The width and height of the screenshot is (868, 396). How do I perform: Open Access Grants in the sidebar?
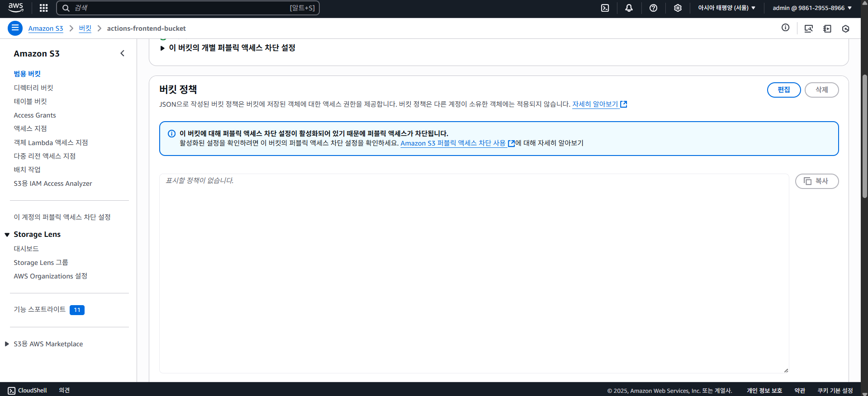[x=35, y=115]
